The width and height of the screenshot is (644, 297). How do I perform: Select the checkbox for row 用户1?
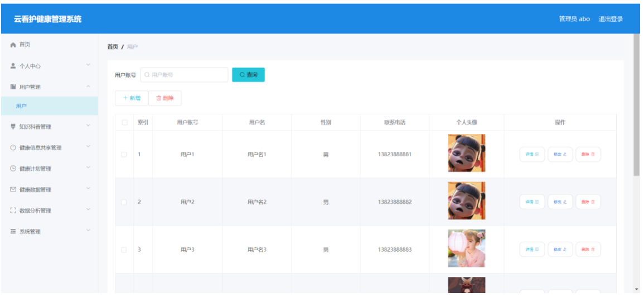pyautogui.click(x=124, y=154)
